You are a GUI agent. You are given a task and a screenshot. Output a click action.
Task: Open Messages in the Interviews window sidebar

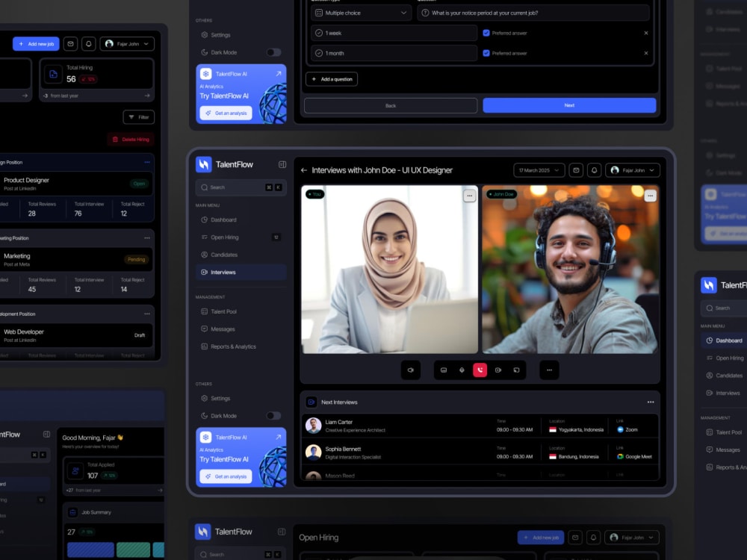click(x=241, y=329)
